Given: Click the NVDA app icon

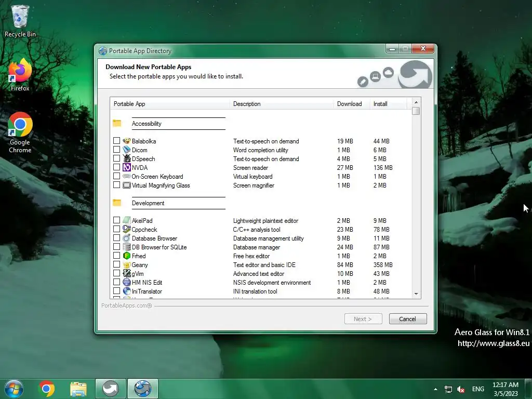Looking at the screenshot, I should tap(127, 167).
